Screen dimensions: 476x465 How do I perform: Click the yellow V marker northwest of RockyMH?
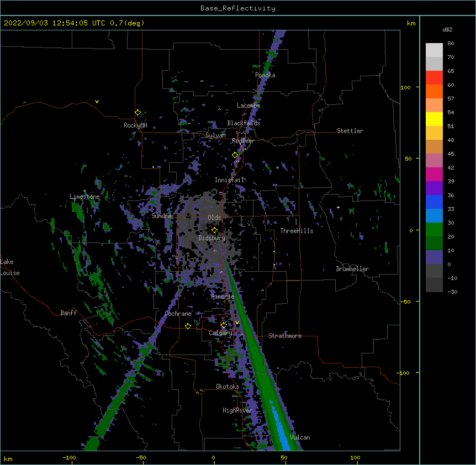97,102
